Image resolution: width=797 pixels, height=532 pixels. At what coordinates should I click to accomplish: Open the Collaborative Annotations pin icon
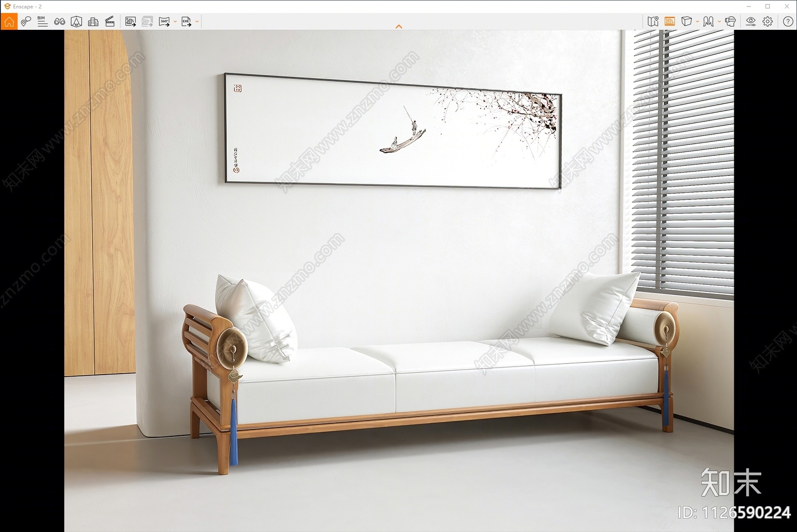[26, 21]
